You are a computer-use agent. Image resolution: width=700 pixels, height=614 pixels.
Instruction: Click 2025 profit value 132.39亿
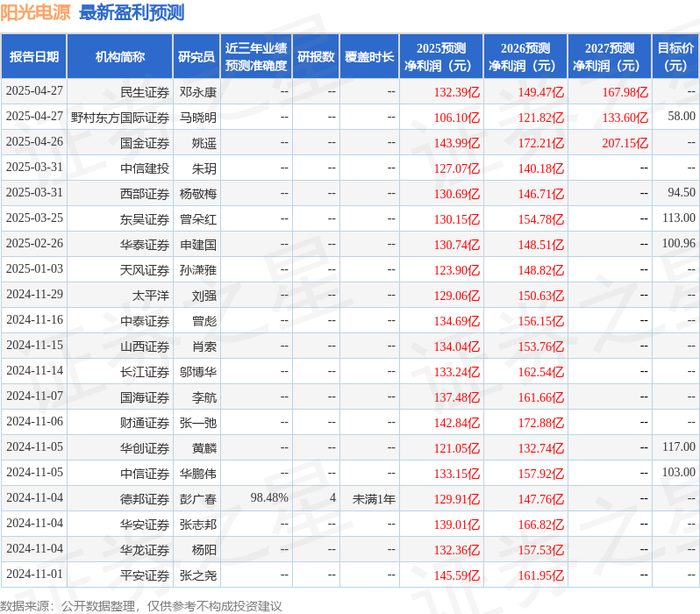pyautogui.click(x=457, y=92)
